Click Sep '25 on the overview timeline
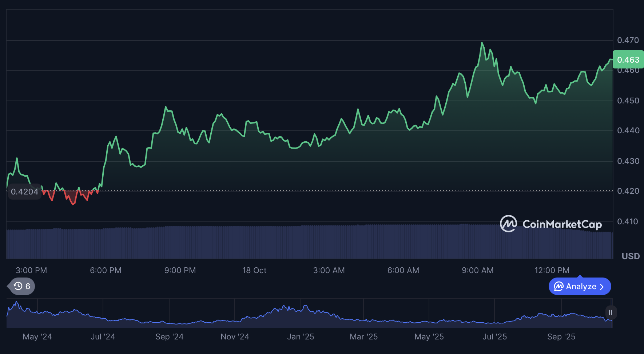The height and width of the screenshot is (354, 644). (x=561, y=337)
